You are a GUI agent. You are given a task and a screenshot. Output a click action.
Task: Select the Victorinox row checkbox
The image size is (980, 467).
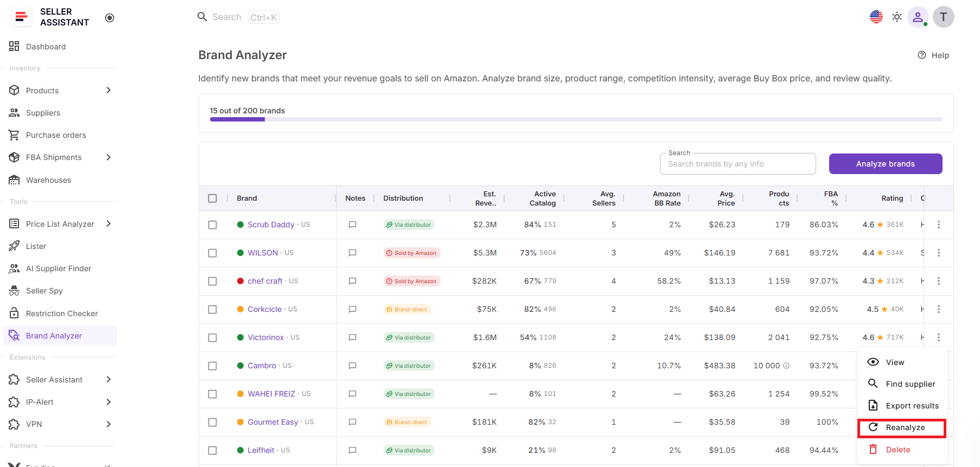pos(212,337)
